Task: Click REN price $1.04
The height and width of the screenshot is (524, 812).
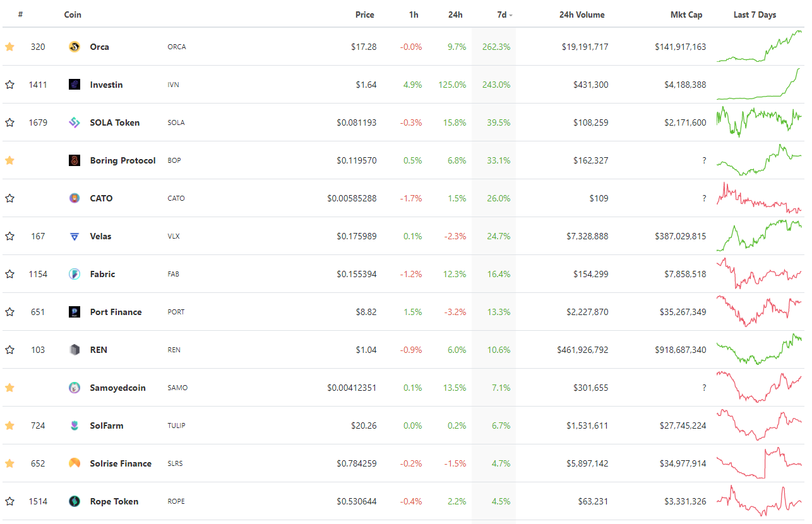Action: tap(365, 350)
